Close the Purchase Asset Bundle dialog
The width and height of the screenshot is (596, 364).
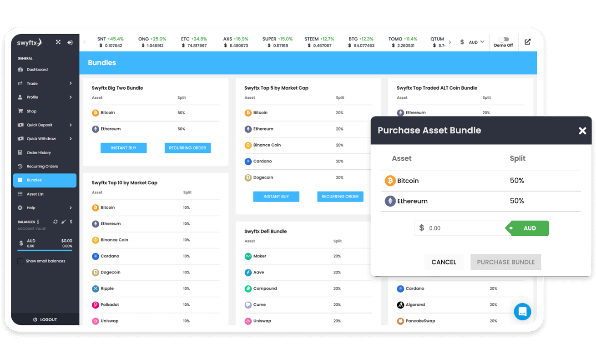pyautogui.click(x=582, y=131)
